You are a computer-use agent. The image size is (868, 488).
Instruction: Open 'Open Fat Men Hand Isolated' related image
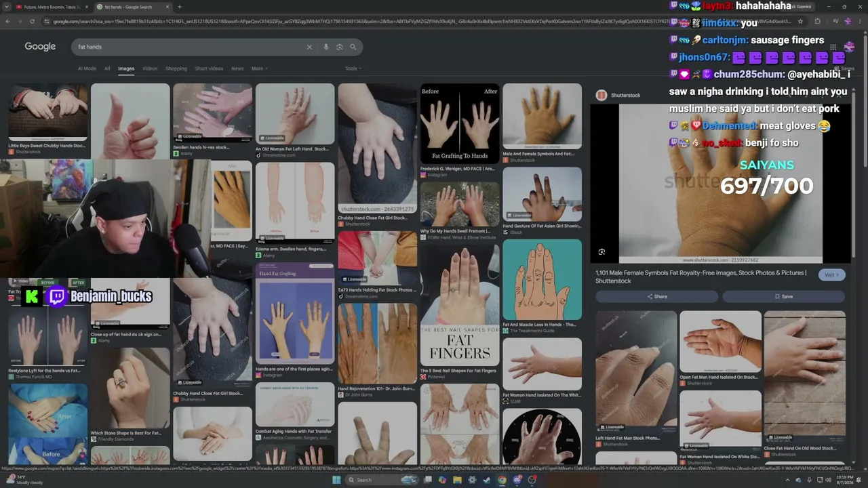[x=721, y=342]
